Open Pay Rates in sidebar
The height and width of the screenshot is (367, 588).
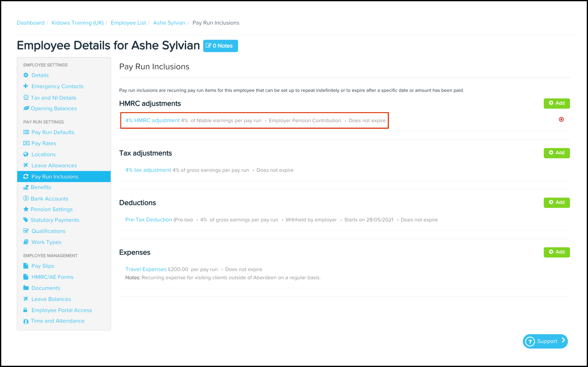44,144
